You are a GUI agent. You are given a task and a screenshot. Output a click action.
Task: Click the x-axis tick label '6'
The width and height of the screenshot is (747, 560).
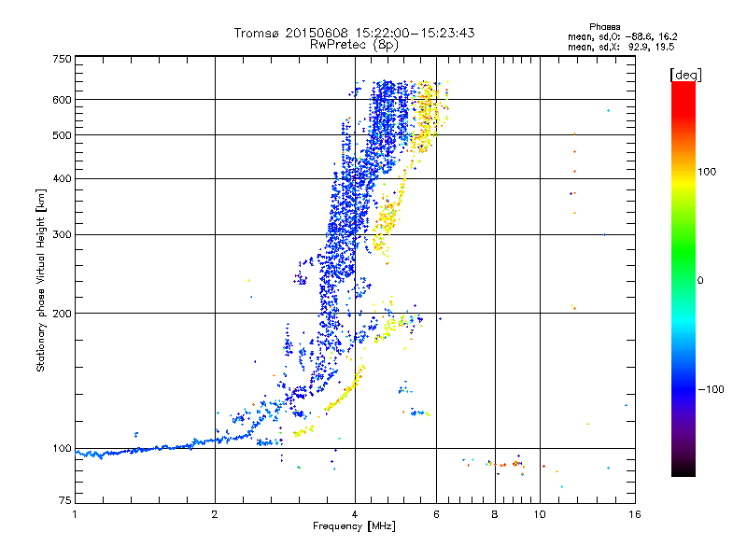436,514
